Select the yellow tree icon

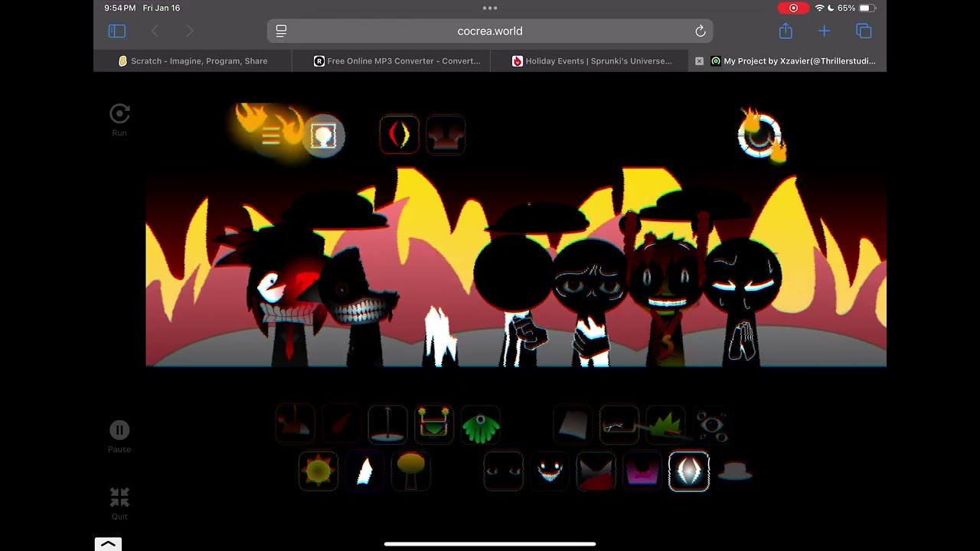coord(411,471)
